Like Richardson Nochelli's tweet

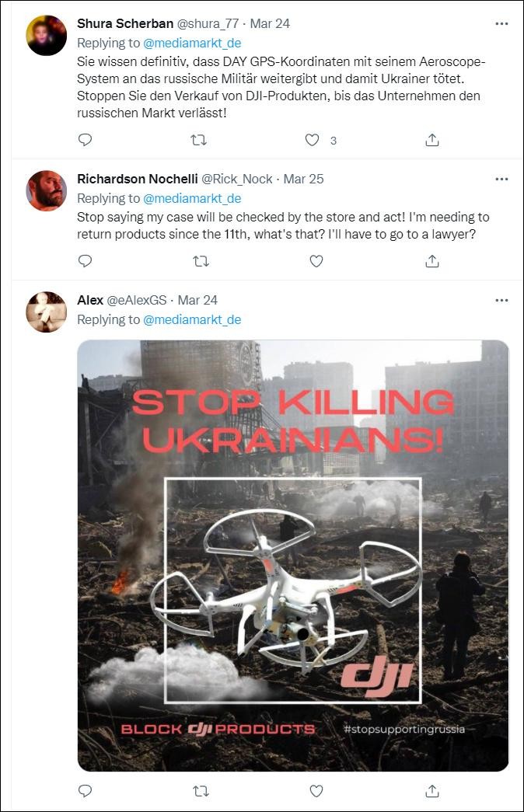[x=316, y=261]
